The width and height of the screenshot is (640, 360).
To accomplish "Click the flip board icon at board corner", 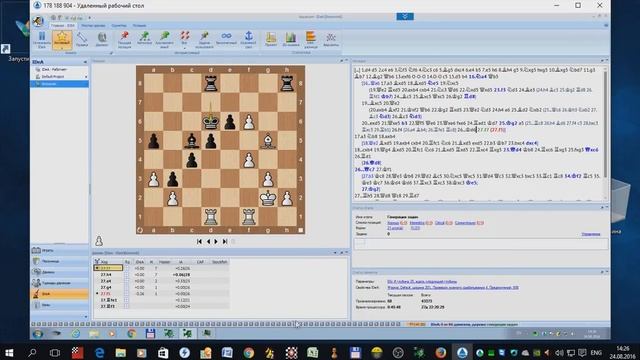I will 140,230.
